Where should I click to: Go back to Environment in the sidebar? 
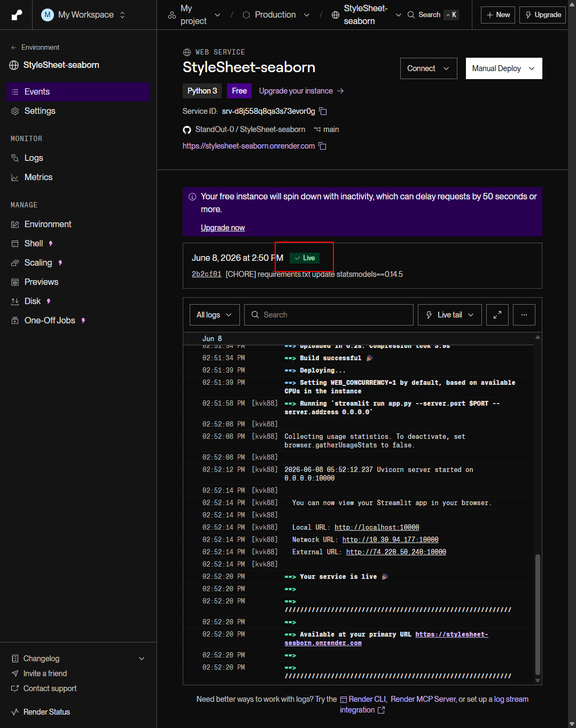tap(35, 48)
